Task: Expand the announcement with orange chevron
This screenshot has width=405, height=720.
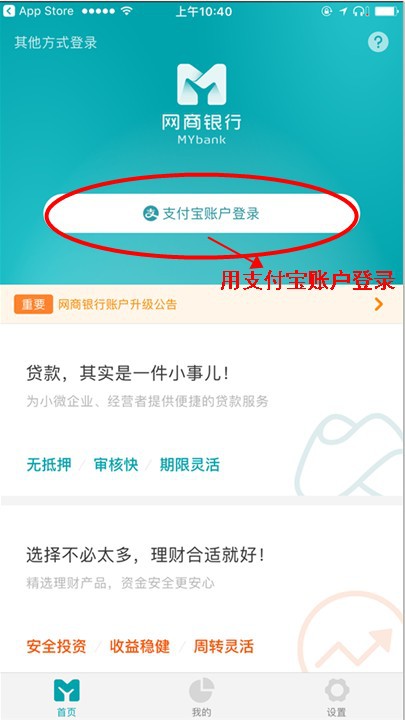Action: [378, 304]
